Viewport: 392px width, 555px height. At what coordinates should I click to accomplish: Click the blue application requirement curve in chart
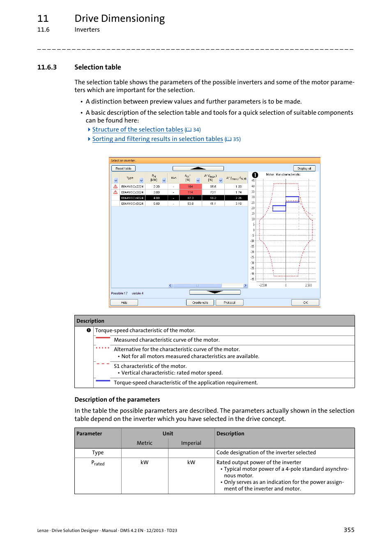286,204
